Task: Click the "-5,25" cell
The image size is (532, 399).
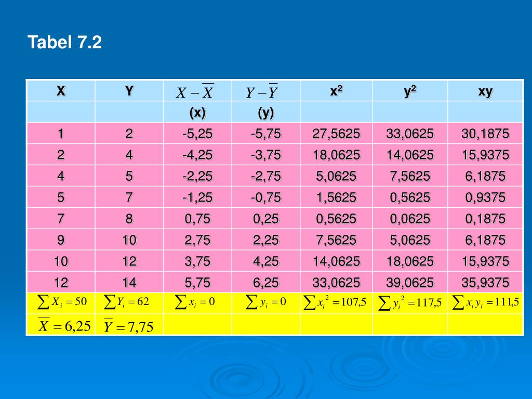Action: [x=197, y=134]
